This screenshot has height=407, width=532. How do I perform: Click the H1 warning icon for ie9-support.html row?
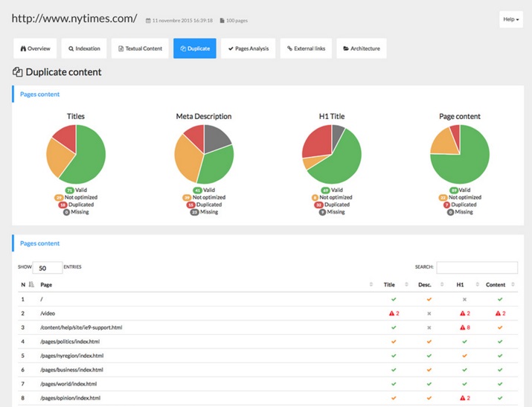coord(461,327)
